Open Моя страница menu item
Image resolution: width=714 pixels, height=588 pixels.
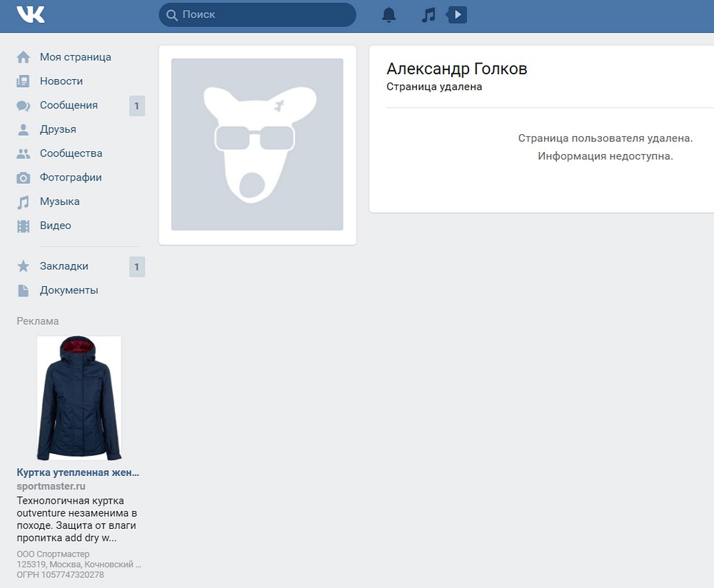[x=76, y=57]
